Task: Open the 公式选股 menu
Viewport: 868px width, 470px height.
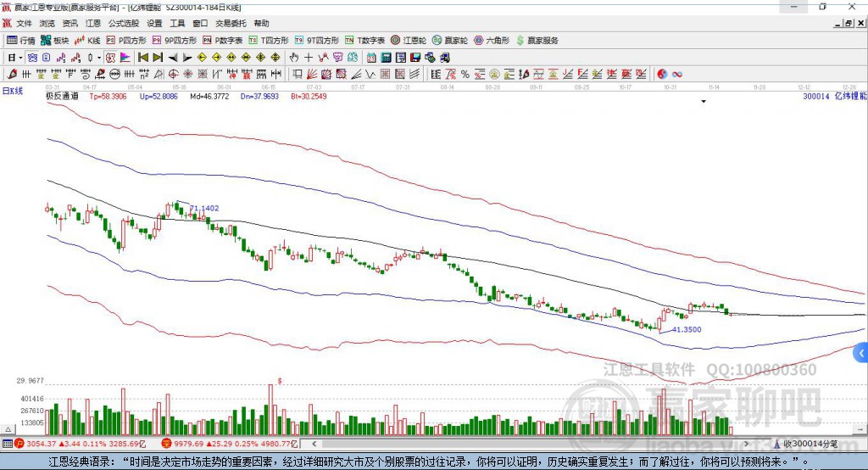Action: tap(124, 23)
